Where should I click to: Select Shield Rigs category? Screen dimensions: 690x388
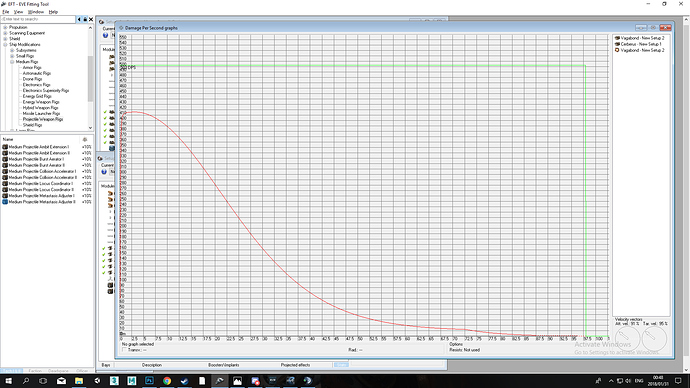tap(33, 124)
